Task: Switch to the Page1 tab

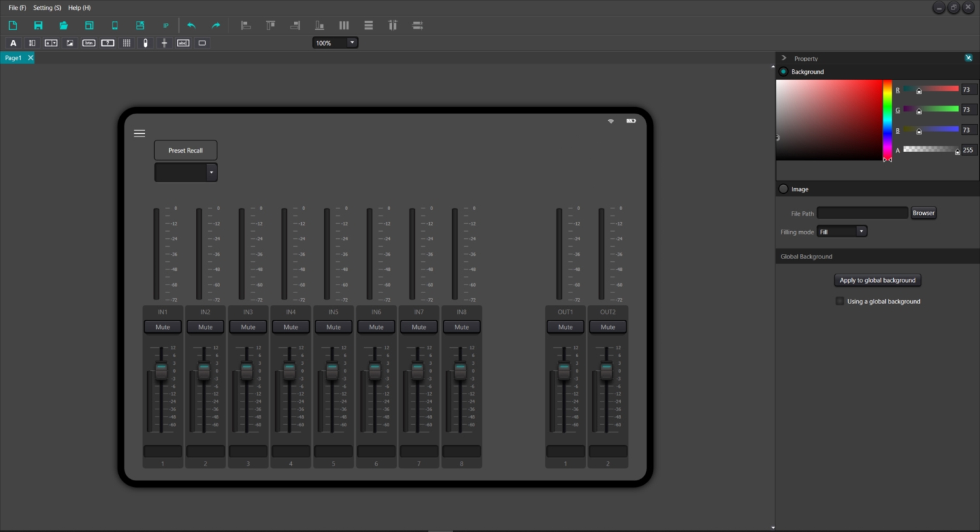Action: [13, 58]
